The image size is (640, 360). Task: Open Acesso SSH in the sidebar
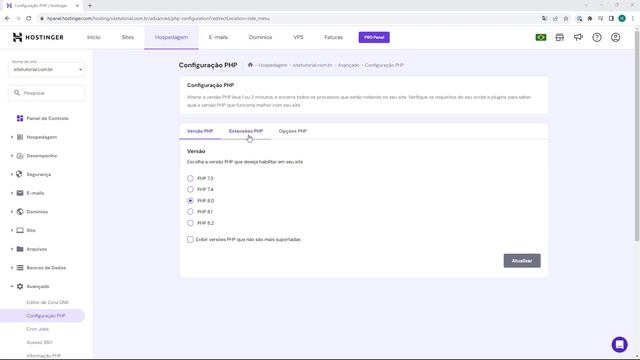pos(40,342)
